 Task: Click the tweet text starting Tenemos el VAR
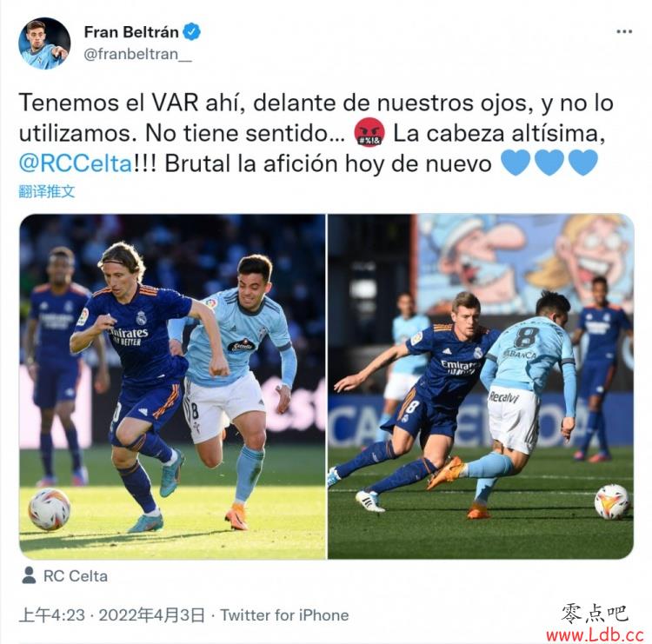point(316,133)
